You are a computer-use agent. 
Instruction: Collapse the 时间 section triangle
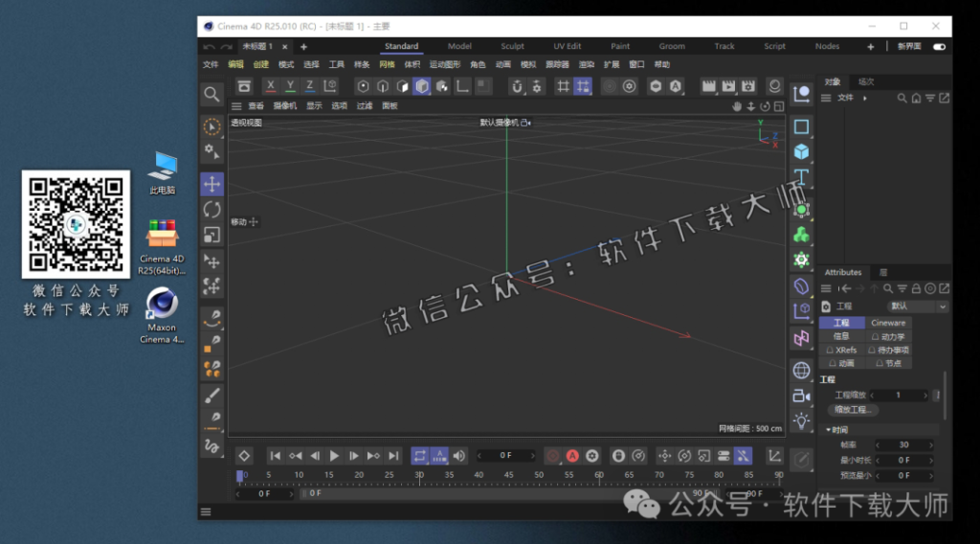[x=828, y=430]
